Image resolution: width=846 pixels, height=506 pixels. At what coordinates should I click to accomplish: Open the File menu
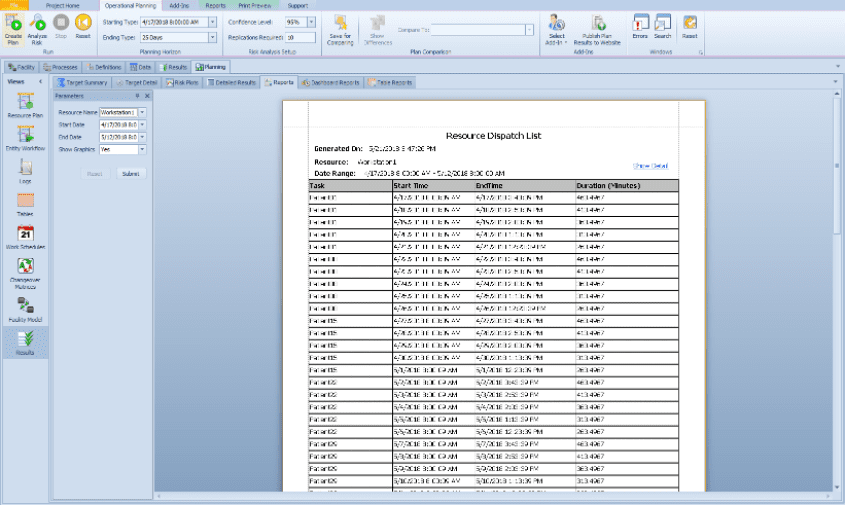pyautogui.click(x=14, y=5)
